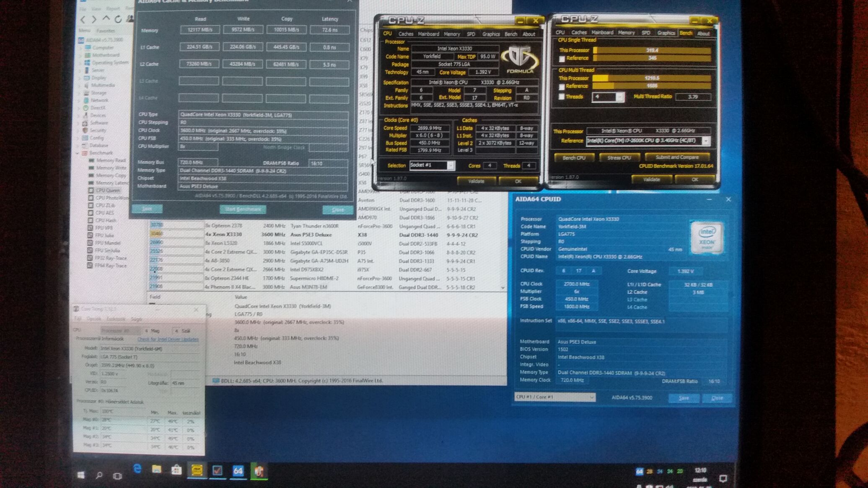Open Computer node in AIDA64 tree

102,47
